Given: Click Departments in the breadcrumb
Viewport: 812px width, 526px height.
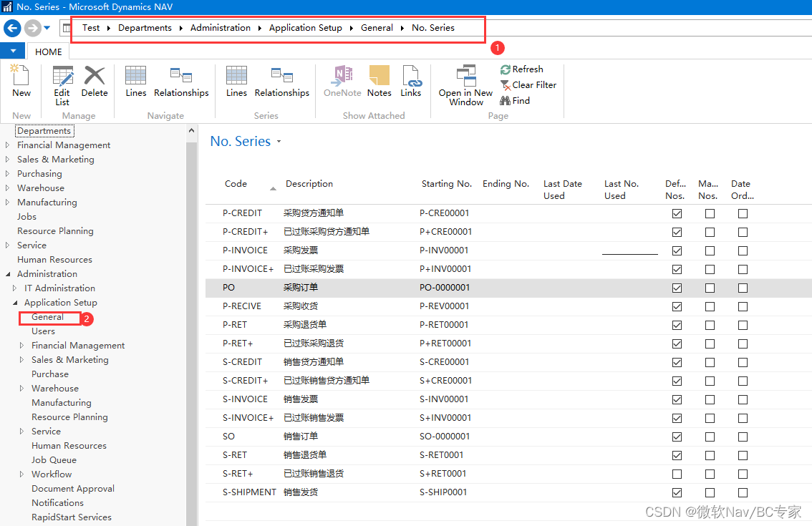Looking at the screenshot, I should [x=145, y=28].
